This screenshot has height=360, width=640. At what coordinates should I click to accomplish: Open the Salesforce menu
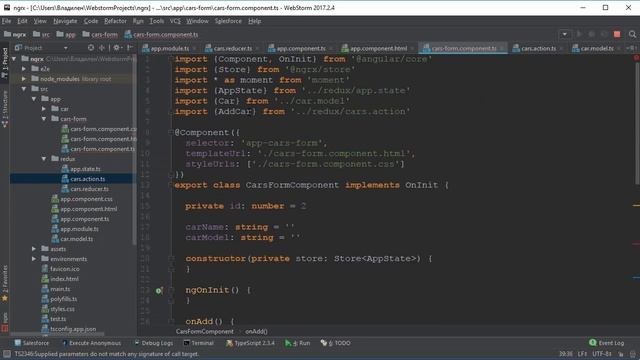click(228, 21)
